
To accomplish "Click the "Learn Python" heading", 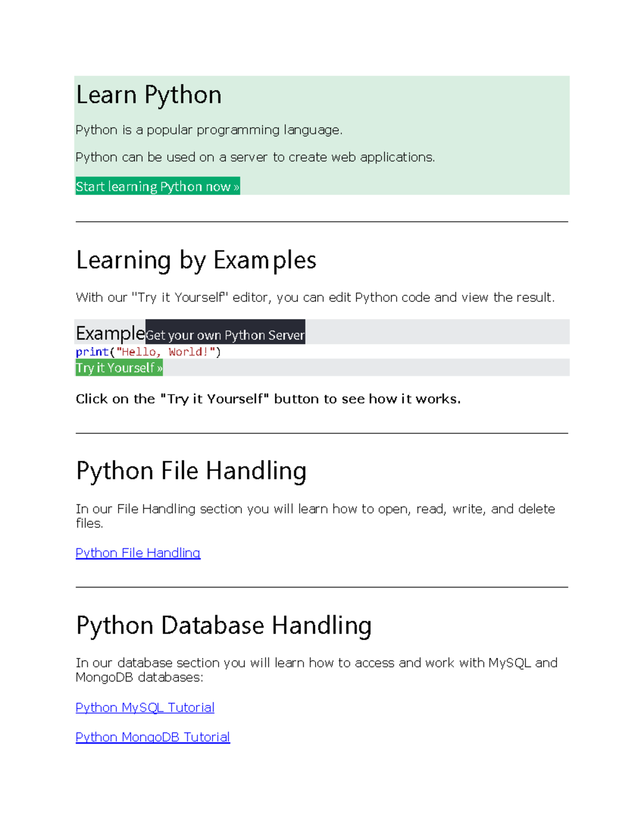I will pyautogui.click(x=149, y=95).
